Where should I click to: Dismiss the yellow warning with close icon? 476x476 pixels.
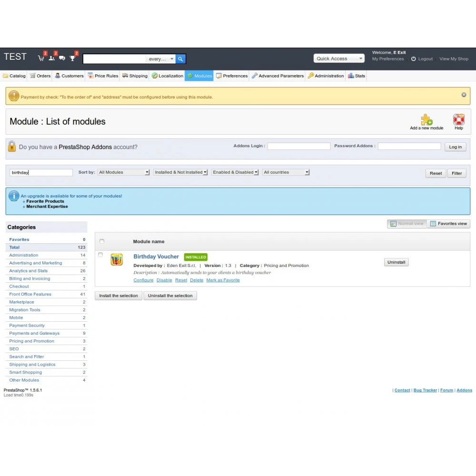pos(464,95)
